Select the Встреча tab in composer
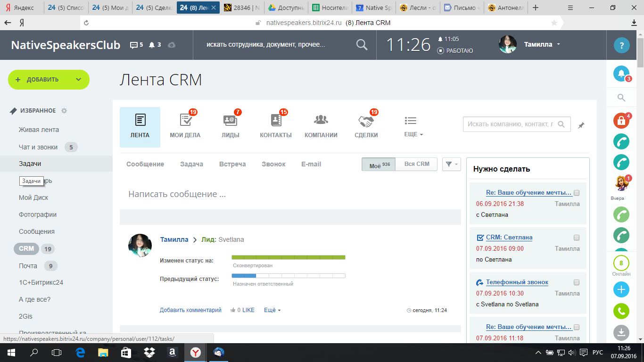The height and width of the screenshot is (362, 644). pos(232,164)
